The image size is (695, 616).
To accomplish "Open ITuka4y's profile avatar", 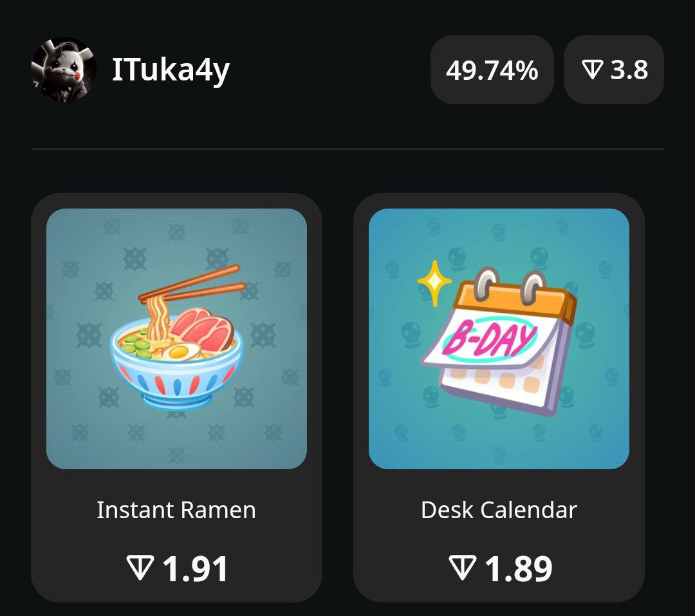I will (x=63, y=70).
